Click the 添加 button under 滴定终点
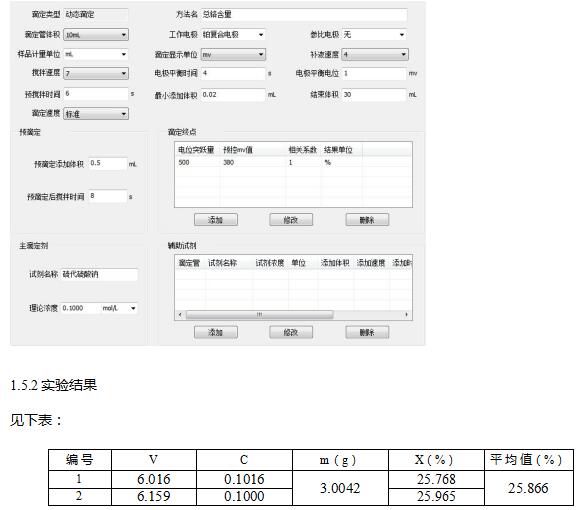This screenshot has height=510, width=578. tap(216, 220)
